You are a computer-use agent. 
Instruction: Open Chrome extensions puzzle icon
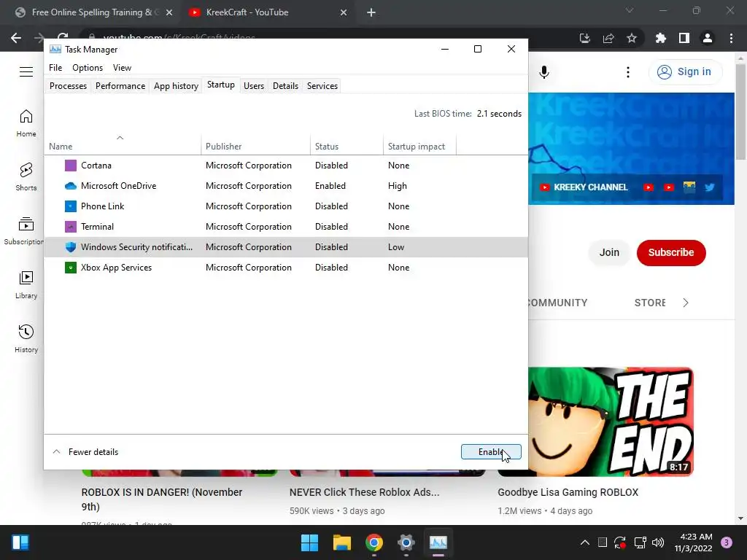(661, 38)
